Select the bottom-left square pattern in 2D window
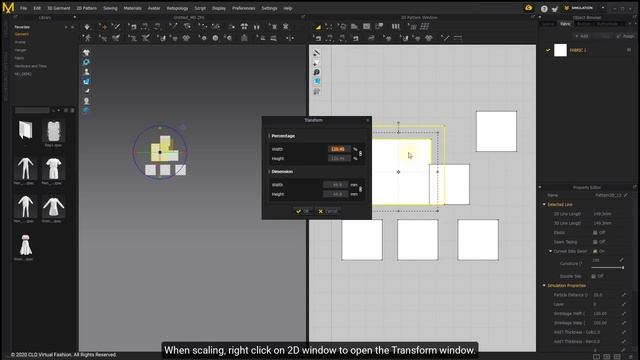640x360 pixels. tap(362, 240)
